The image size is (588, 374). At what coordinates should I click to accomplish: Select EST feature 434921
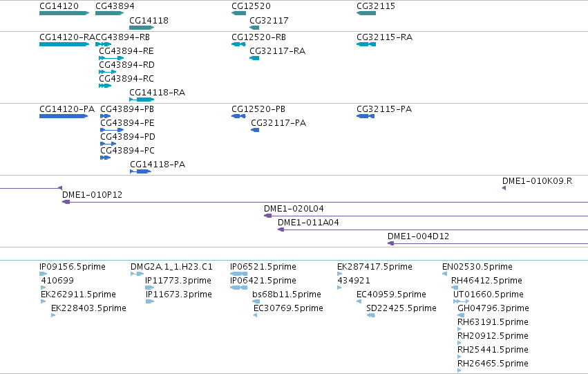340,288
